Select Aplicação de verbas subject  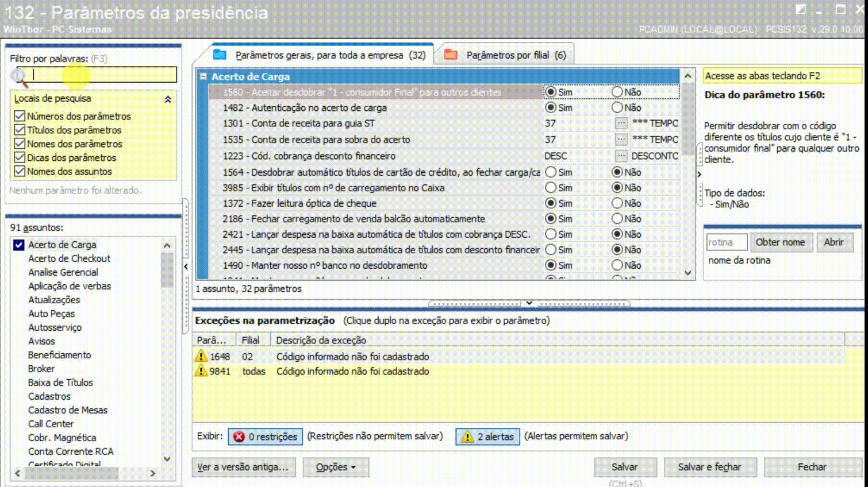(x=70, y=286)
